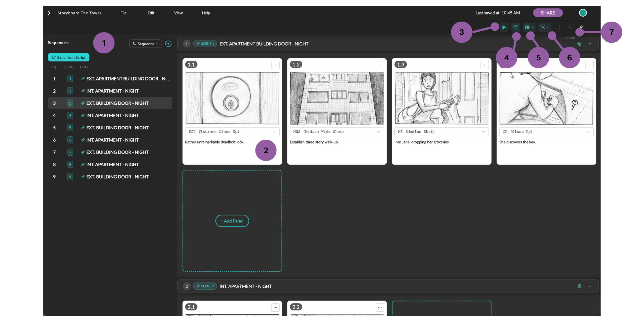
Task: Click the 'Establish three story walk-up.' description
Action: click(x=314, y=142)
